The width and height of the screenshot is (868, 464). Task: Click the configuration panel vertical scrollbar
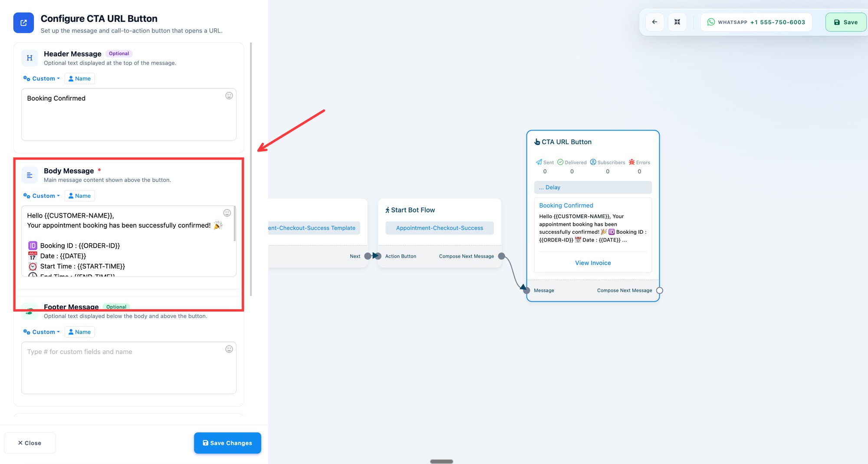point(251,169)
